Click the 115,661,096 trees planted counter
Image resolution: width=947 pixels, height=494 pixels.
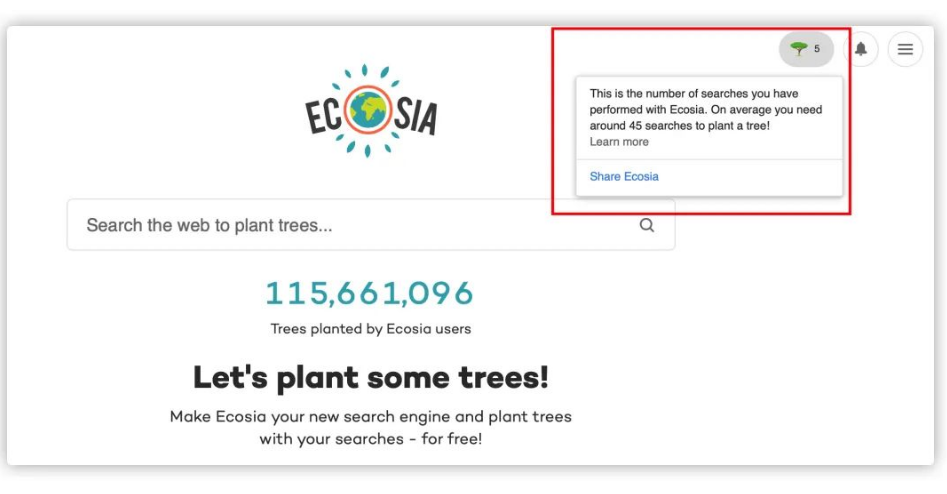(370, 294)
